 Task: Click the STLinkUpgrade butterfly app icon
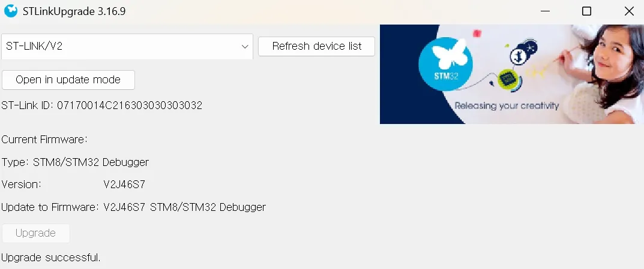(x=11, y=11)
